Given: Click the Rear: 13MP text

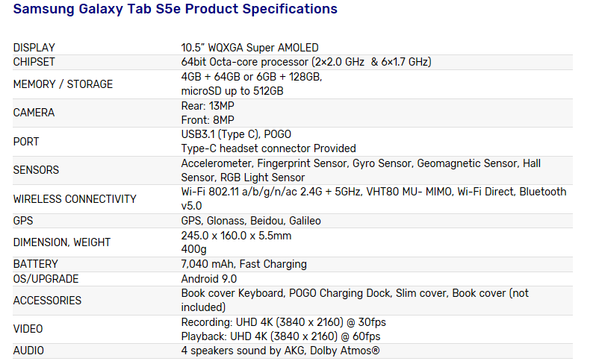Looking at the screenshot, I should coord(208,106).
